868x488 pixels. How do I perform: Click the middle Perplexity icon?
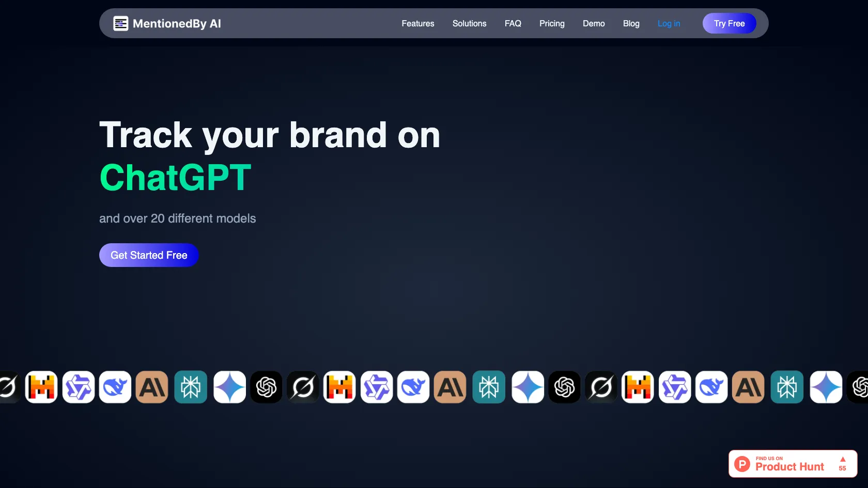489,387
